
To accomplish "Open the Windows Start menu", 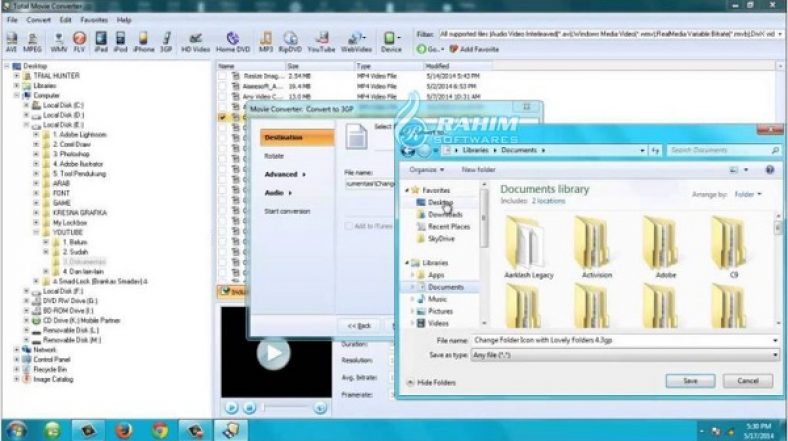I will [16, 430].
